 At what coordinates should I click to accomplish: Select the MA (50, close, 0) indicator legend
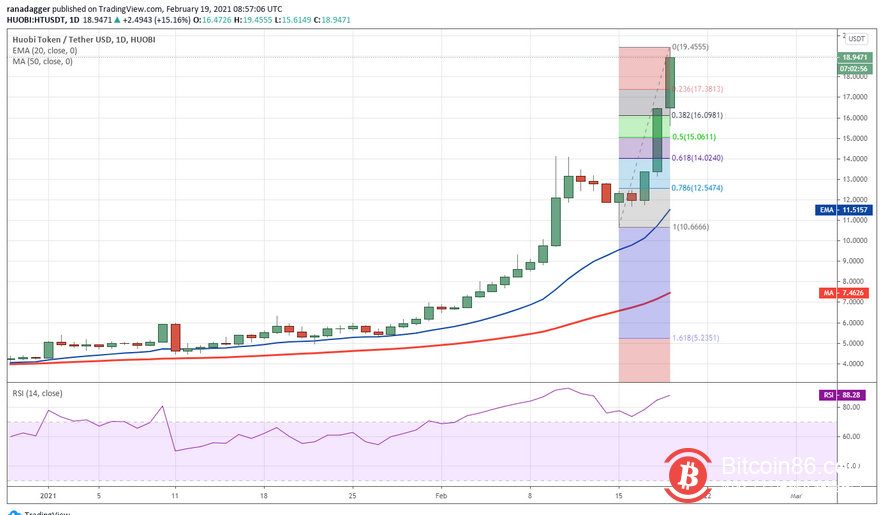[43, 61]
